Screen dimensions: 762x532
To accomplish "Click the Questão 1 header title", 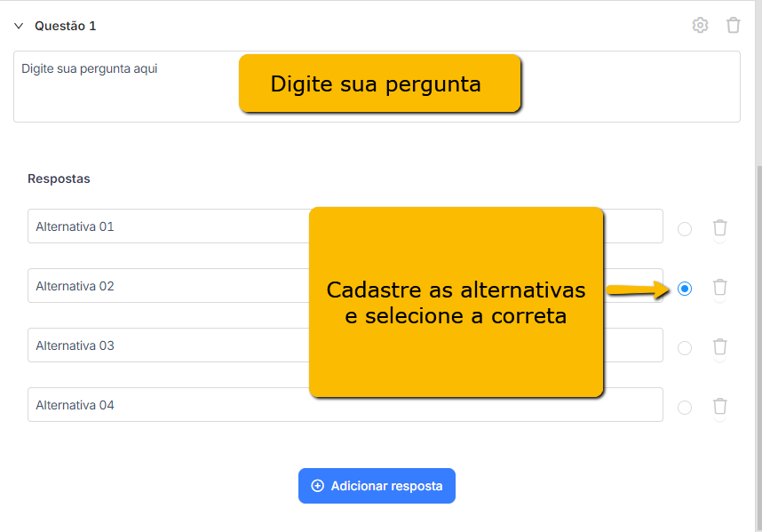I will (x=65, y=26).
